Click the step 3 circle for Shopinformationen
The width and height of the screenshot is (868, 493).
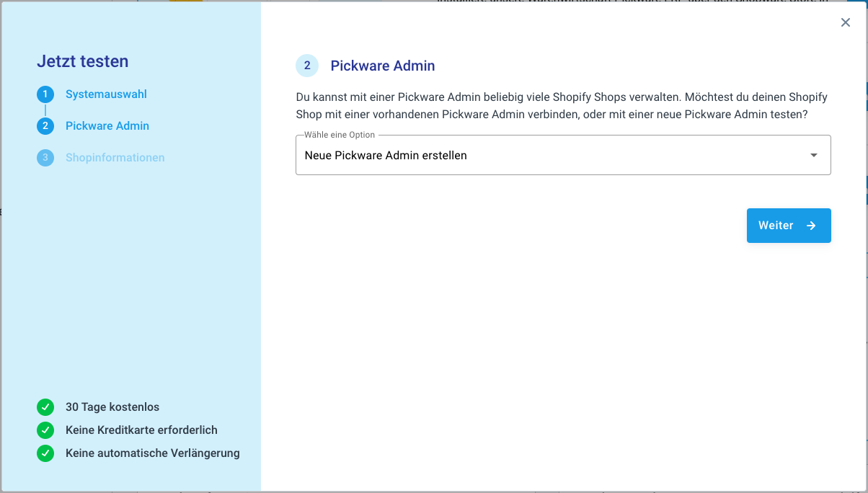point(45,157)
